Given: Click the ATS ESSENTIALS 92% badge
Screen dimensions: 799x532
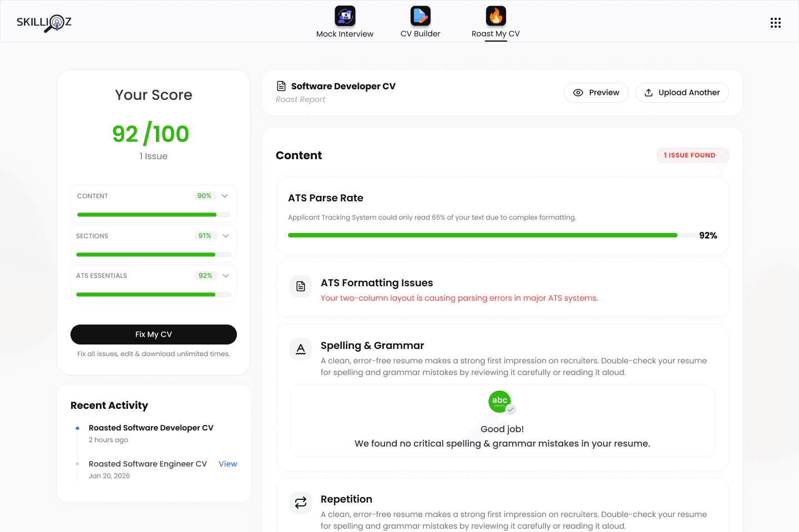Looking at the screenshot, I should click(x=205, y=276).
